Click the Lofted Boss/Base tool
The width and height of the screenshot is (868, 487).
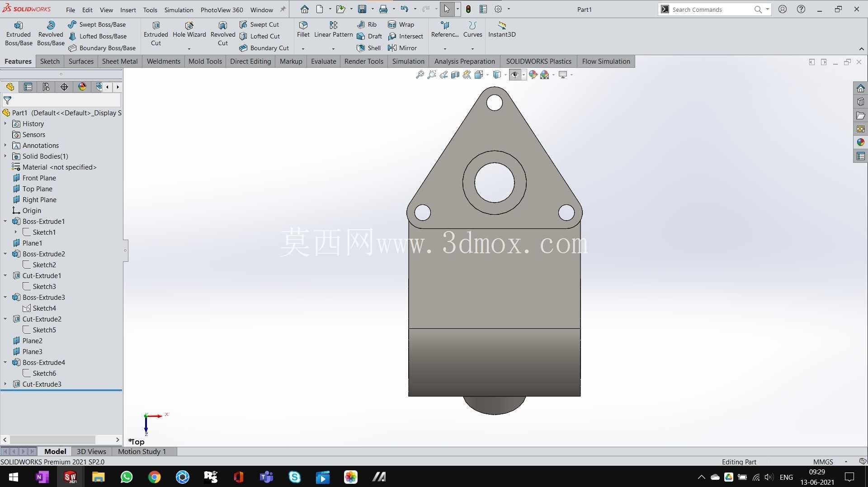click(x=98, y=36)
